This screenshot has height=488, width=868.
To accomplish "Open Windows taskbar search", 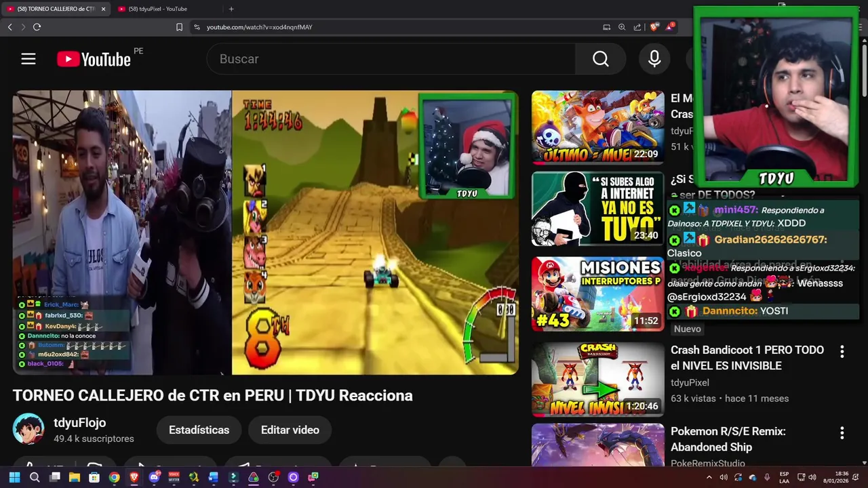I will [x=35, y=477].
